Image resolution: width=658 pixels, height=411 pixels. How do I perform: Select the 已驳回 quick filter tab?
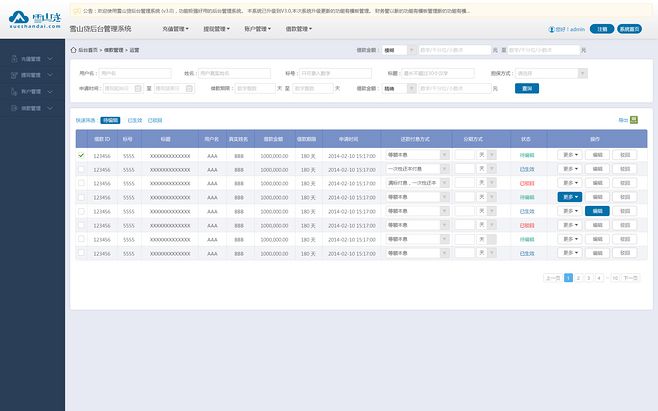155,120
